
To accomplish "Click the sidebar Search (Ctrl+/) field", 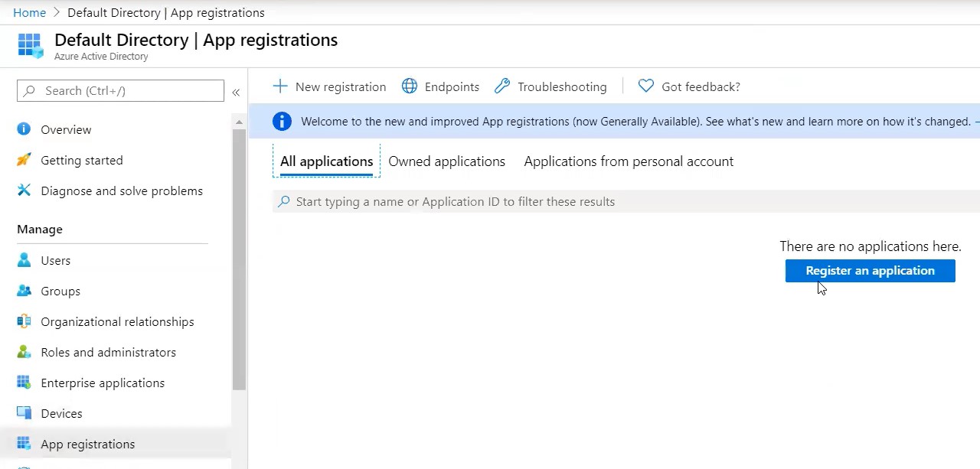I will [x=120, y=90].
